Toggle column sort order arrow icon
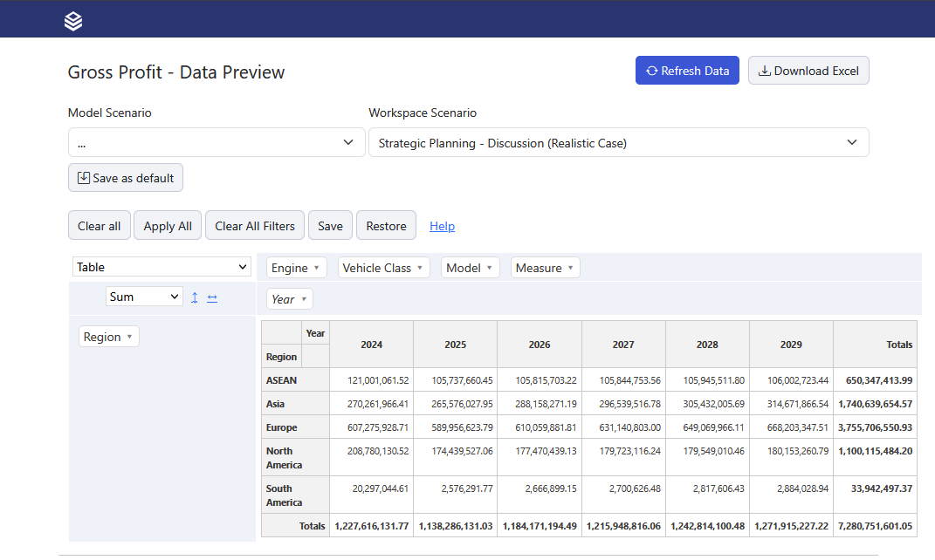Image resolution: width=935 pixels, height=560 pixels. tap(212, 297)
